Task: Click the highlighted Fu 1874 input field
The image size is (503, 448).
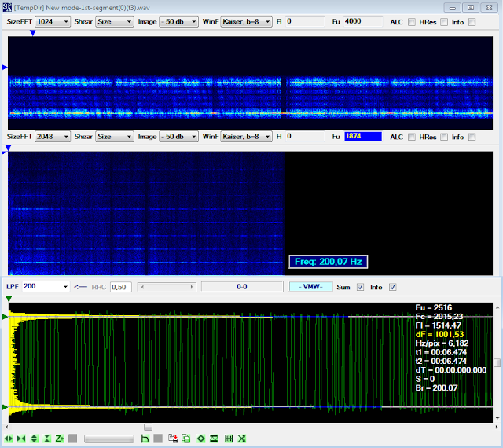Action: (x=362, y=137)
